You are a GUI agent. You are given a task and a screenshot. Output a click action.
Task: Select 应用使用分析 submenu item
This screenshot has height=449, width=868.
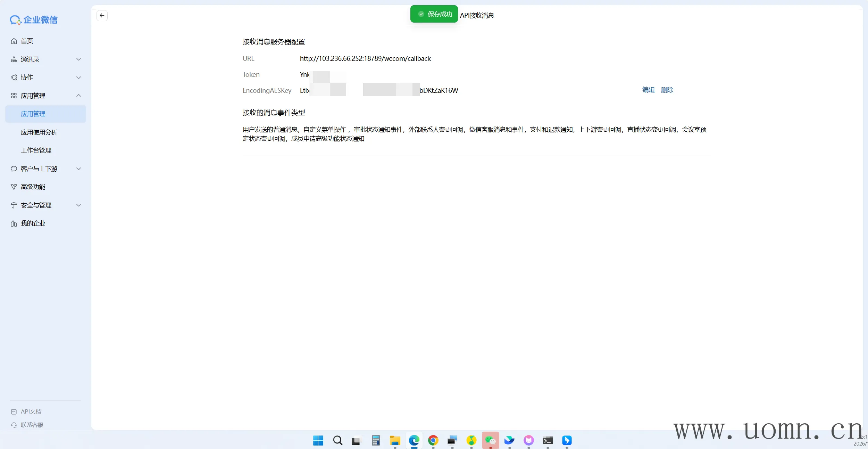pos(39,132)
